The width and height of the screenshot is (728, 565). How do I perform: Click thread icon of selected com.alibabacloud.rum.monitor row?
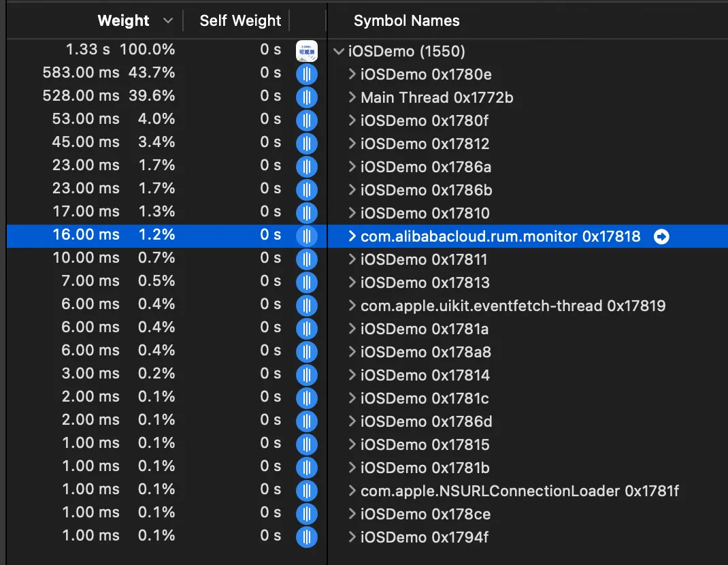pyautogui.click(x=307, y=236)
